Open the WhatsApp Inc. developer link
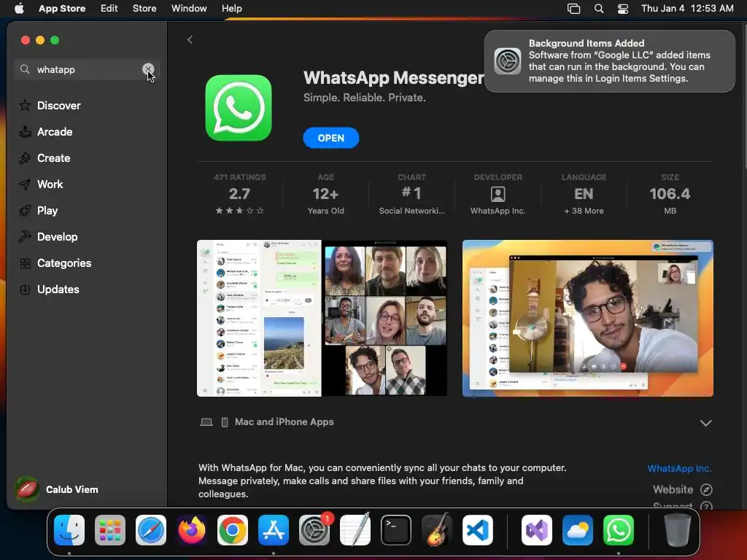 pos(679,469)
